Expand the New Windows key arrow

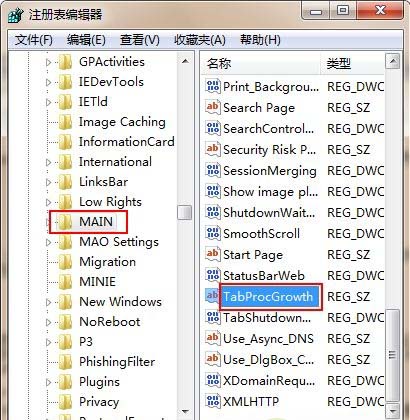(49, 302)
